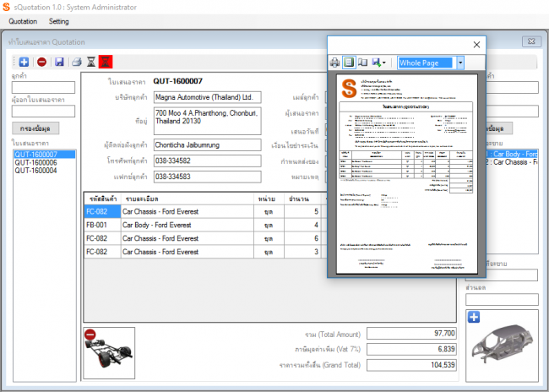Click จำนวน column header
The width and height of the screenshot is (549, 392).
302,199
